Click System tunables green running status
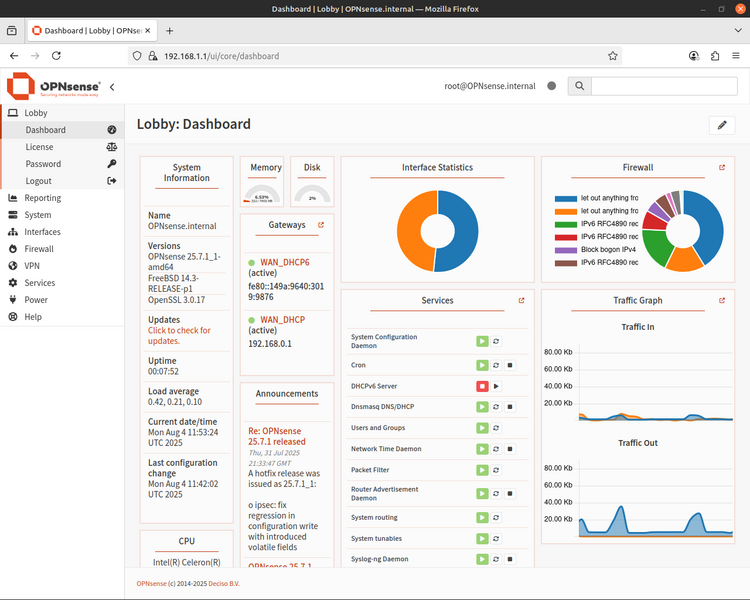The width and height of the screenshot is (750, 600). click(482, 538)
